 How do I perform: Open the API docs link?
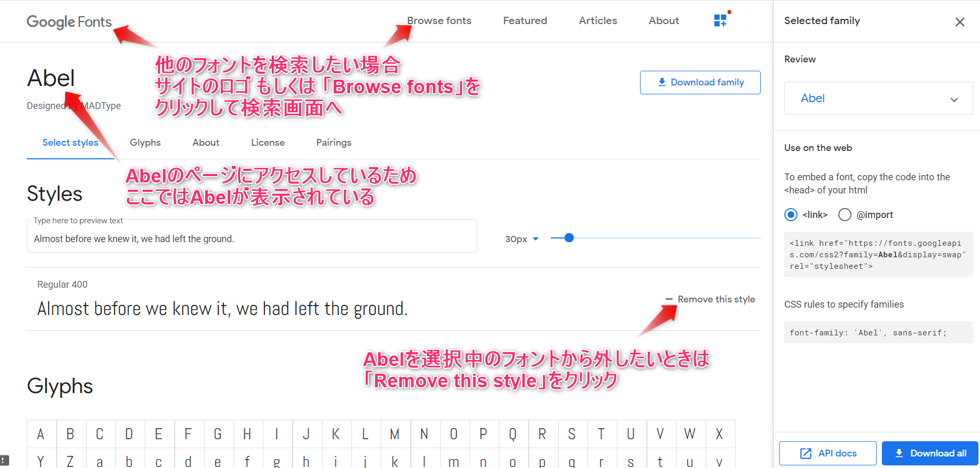827,453
